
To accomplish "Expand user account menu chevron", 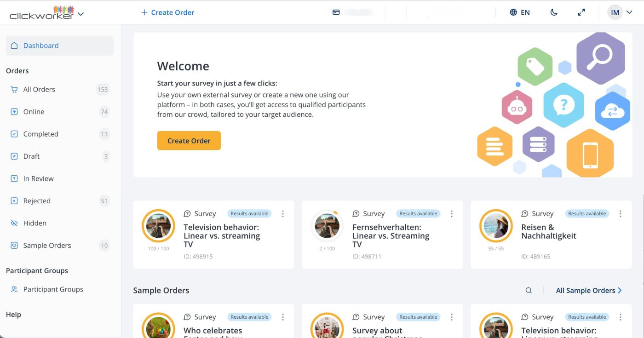I will pos(630,12).
